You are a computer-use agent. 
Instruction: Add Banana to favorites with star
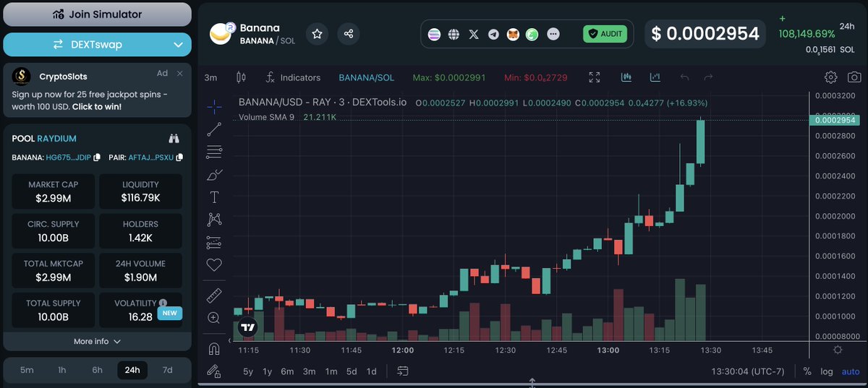[x=317, y=34]
